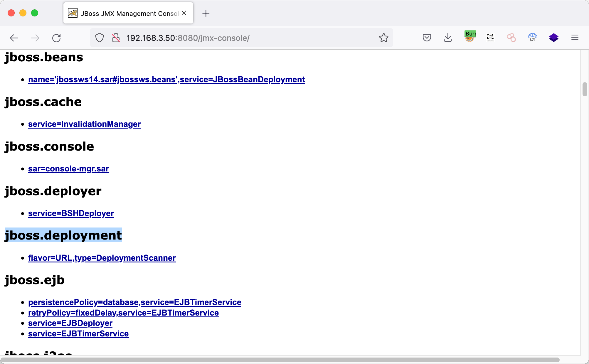Open the sar=console-mgr.sar link
589x364 pixels.
[68, 169]
